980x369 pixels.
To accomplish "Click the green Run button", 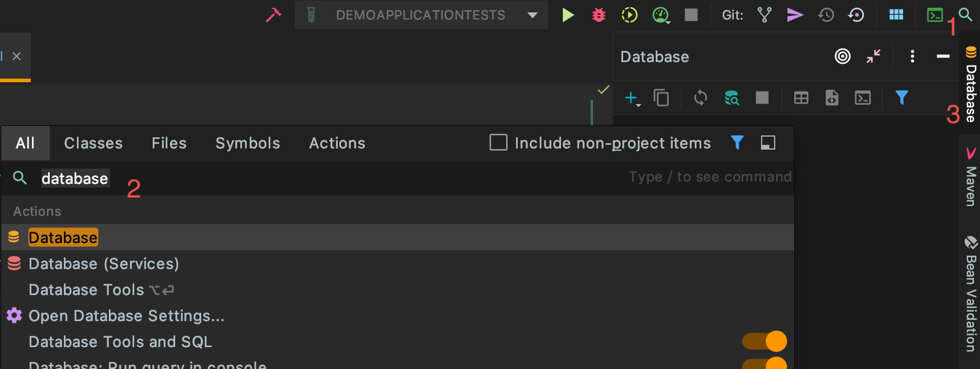I will point(568,15).
